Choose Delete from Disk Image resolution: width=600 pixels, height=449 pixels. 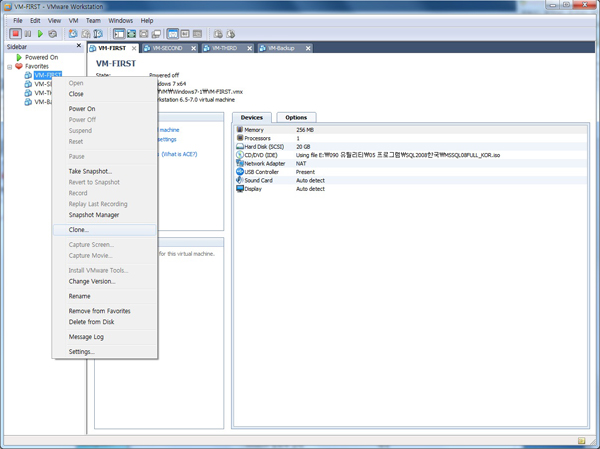104,322
